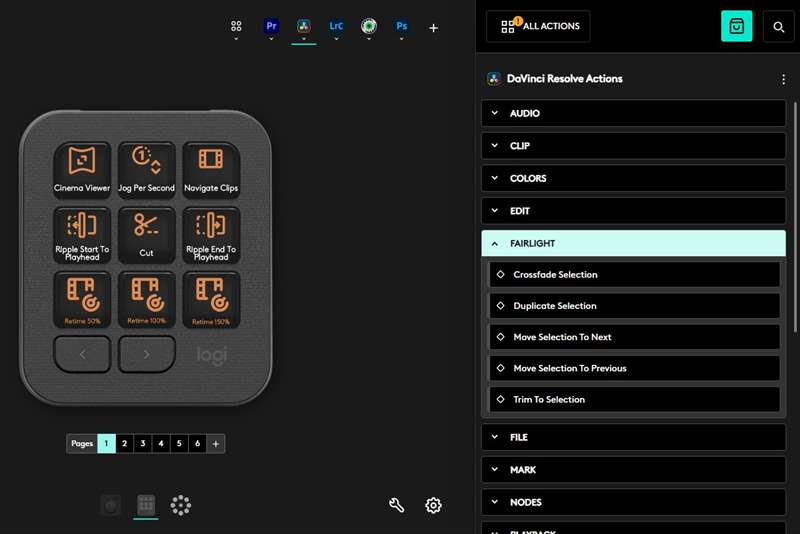Viewport: 800px width, 534px height.
Task: Expand the MARK actions category
Action: pyautogui.click(x=633, y=470)
